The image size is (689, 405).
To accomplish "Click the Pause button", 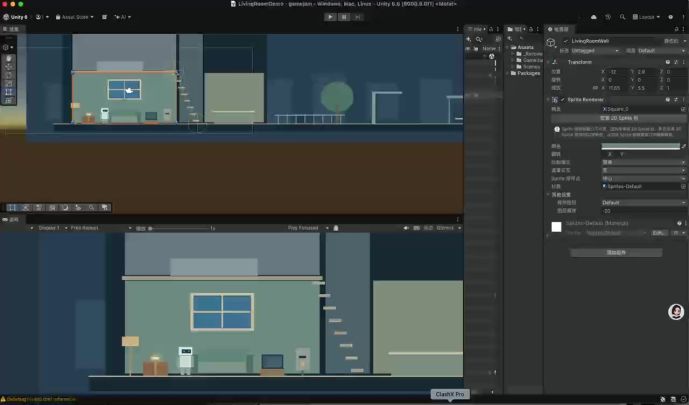I will pos(344,17).
